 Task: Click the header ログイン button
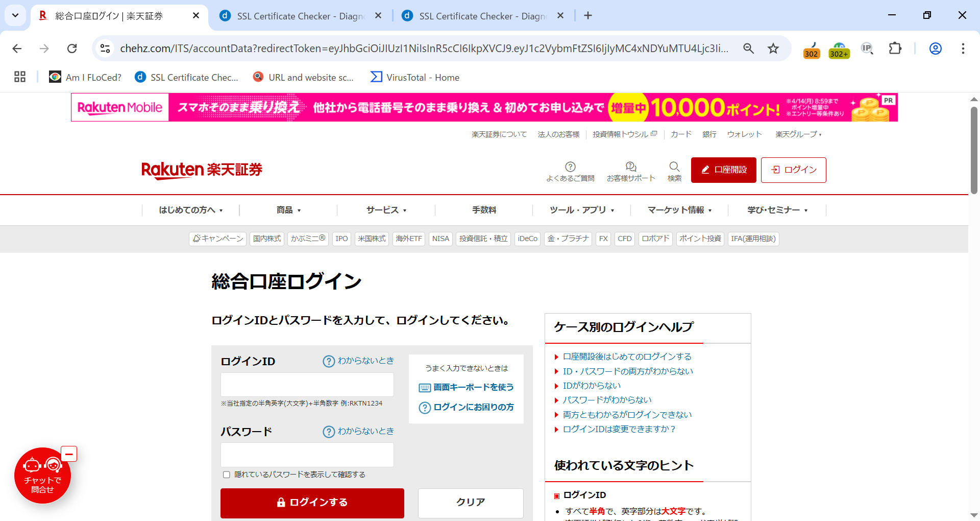794,170
